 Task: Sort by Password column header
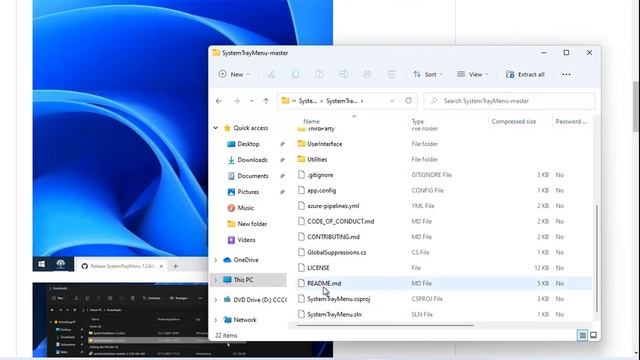(x=571, y=121)
